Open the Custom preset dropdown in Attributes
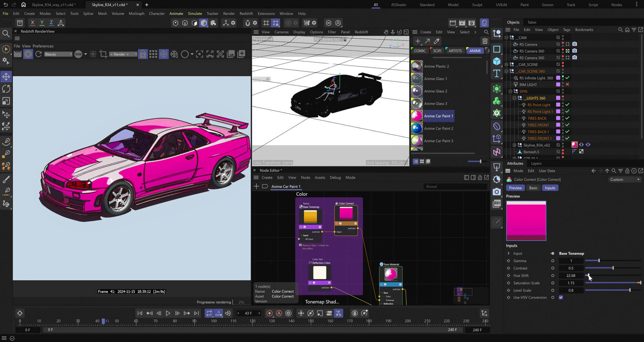This screenshot has width=644, height=342. pyautogui.click(x=625, y=180)
